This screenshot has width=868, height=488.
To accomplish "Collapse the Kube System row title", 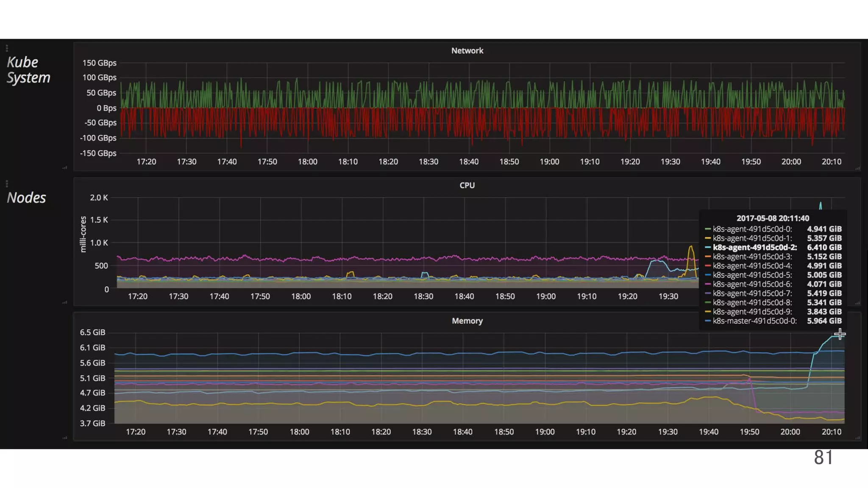I will click(x=28, y=70).
